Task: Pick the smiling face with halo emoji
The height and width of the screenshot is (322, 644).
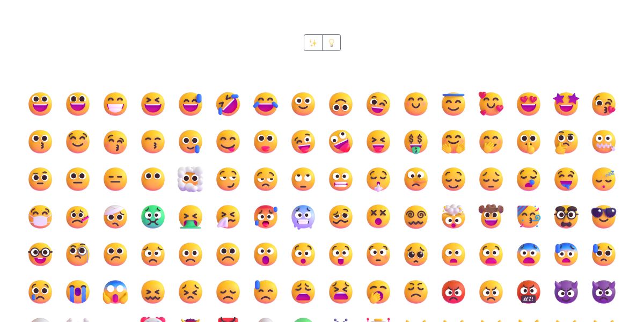Action: coord(453,104)
